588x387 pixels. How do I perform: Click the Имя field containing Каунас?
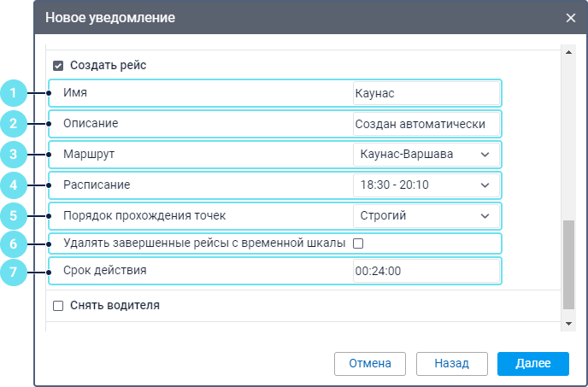click(426, 93)
